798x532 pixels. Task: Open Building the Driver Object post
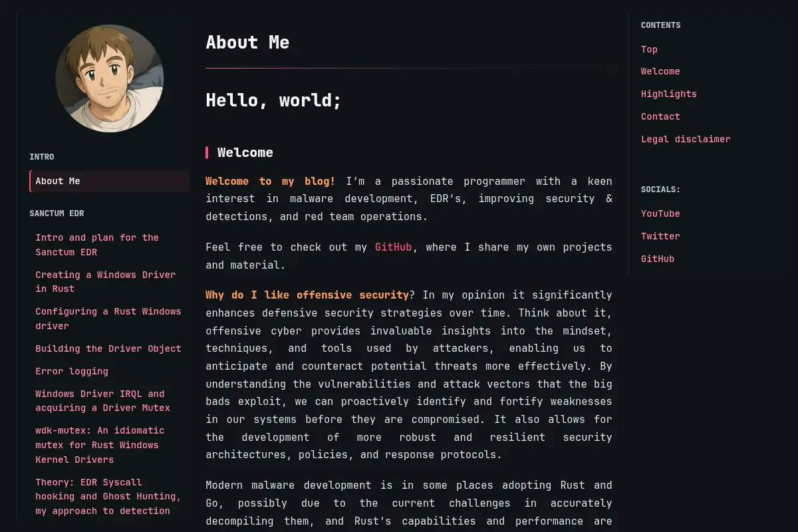108,348
